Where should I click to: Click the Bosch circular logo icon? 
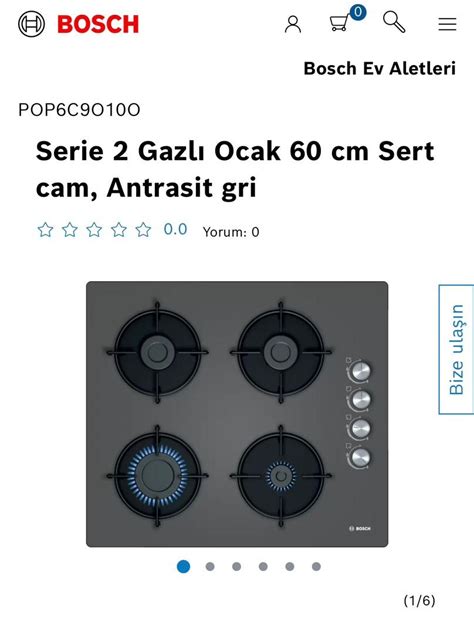[31, 24]
